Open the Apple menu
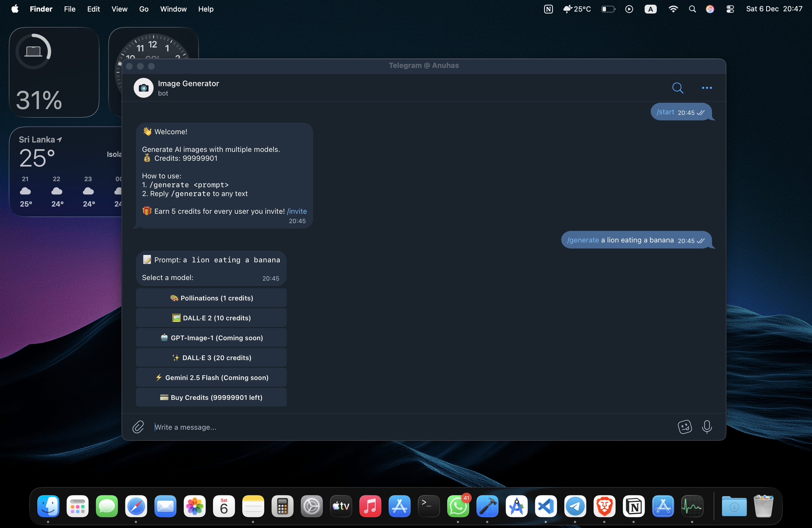 tap(15, 9)
